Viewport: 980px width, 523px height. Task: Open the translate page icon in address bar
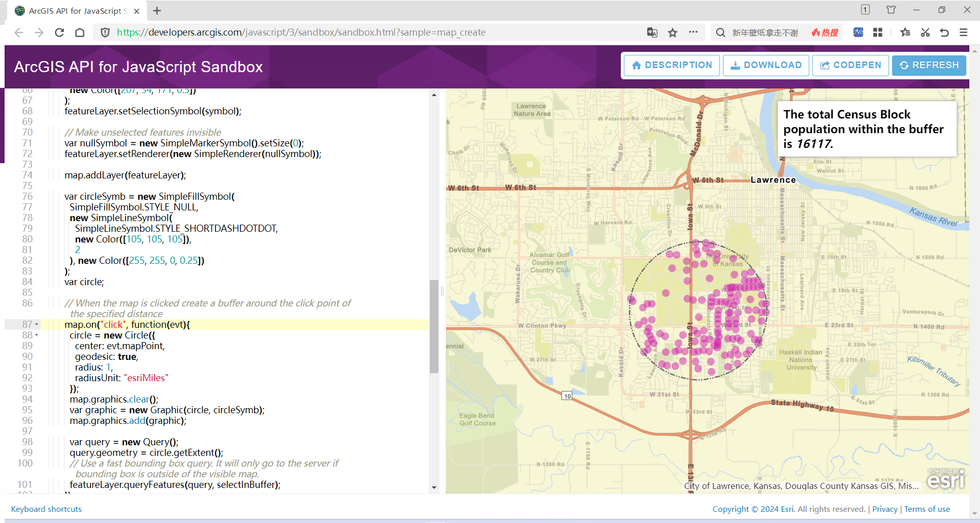pyautogui.click(x=652, y=32)
